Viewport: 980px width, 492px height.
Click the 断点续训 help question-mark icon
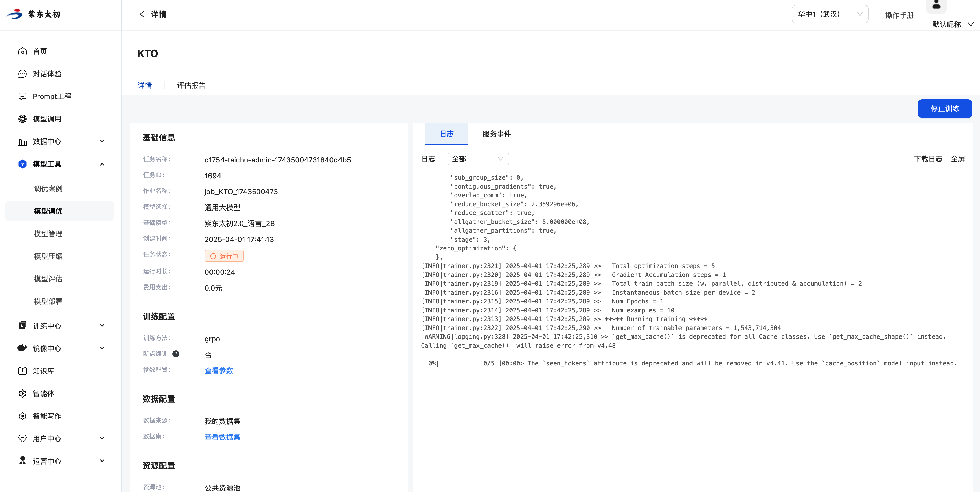(176, 354)
